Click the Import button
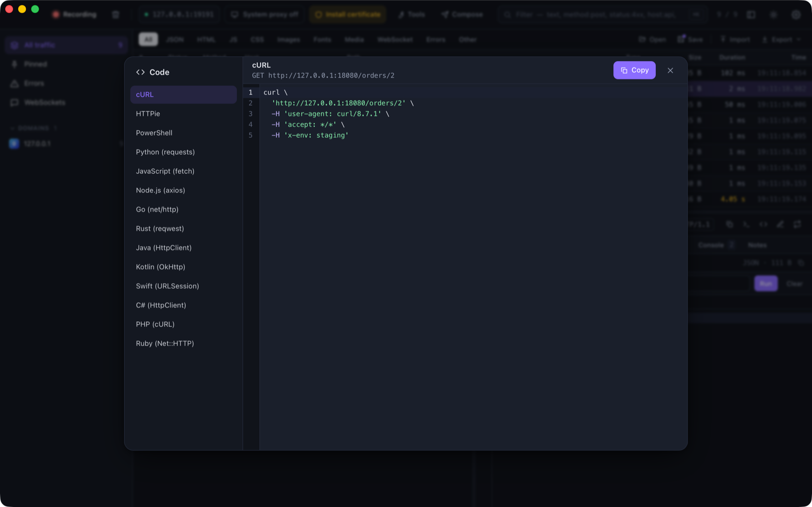The height and width of the screenshot is (507, 812). [735, 40]
